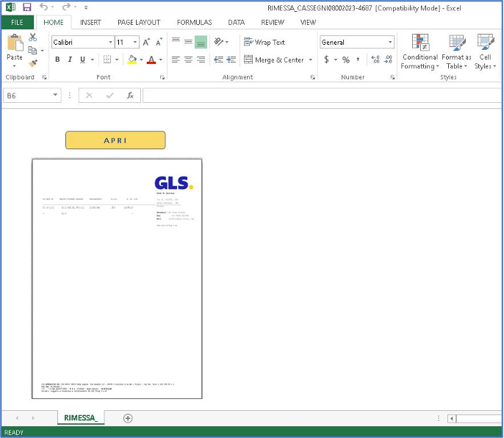504x438 pixels.
Task: Expand the General number format dropdown
Action: [x=389, y=43]
